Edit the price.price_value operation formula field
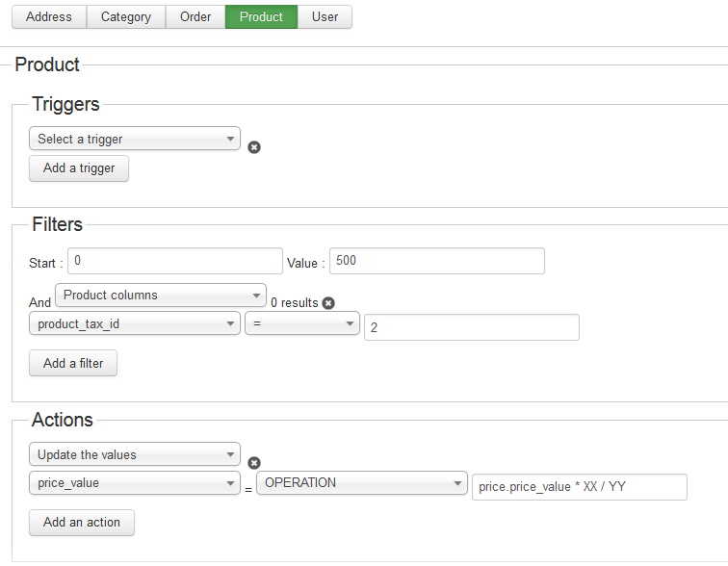Viewport: 728px width, 566px height. point(580,487)
